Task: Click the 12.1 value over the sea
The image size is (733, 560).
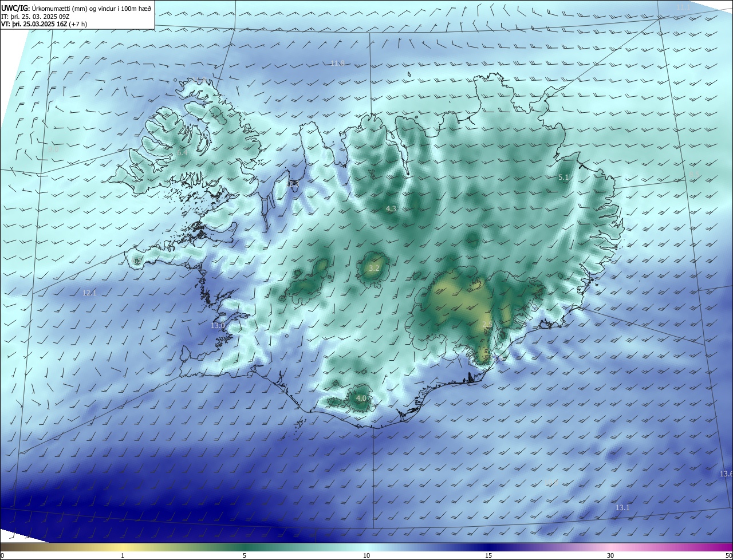Action: point(89,293)
